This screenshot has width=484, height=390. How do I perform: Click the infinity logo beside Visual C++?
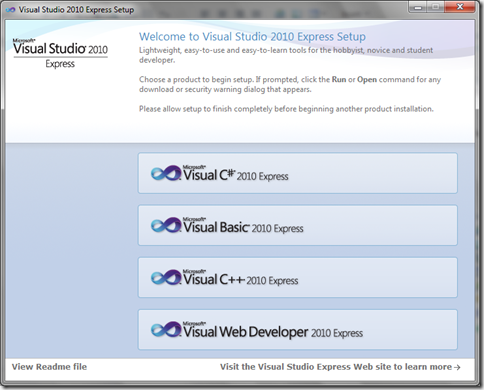(166, 278)
